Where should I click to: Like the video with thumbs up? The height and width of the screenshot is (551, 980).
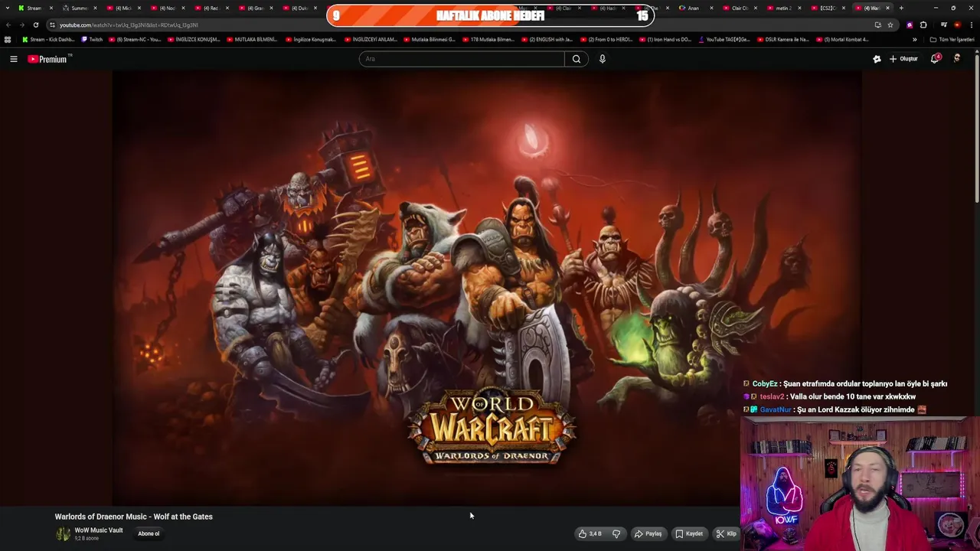pyautogui.click(x=590, y=533)
